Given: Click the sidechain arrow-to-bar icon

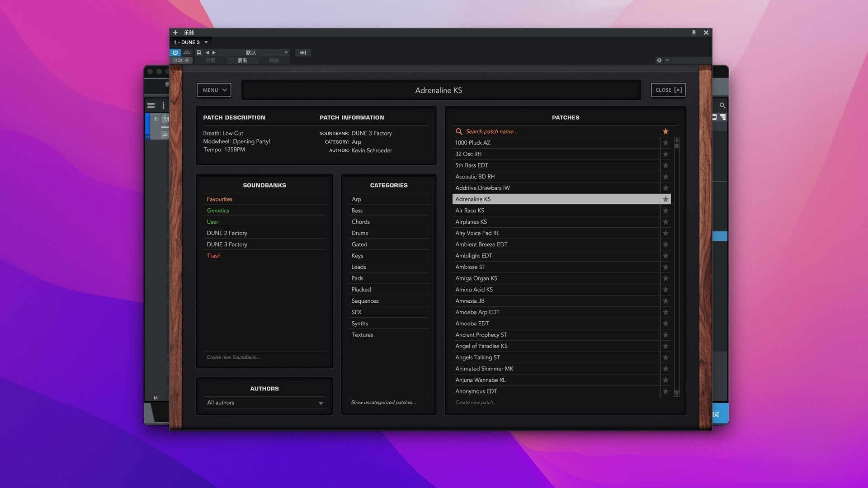Looking at the screenshot, I should (x=303, y=52).
